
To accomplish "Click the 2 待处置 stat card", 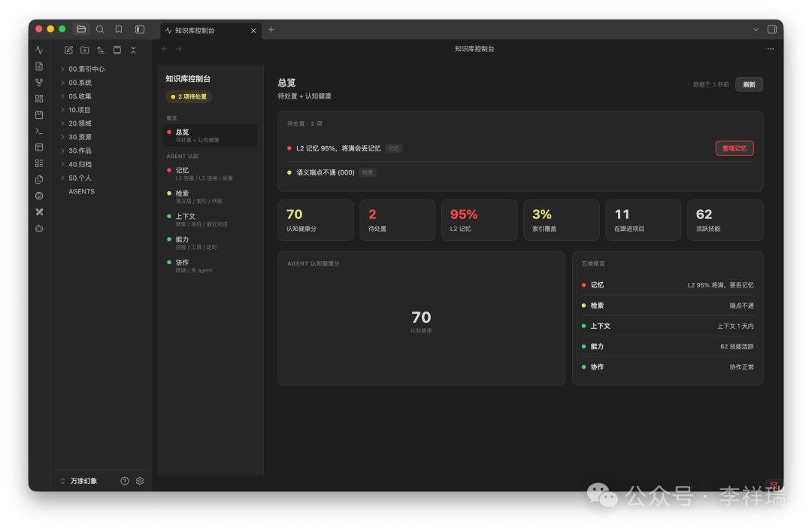I will click(x=398, y=220).
